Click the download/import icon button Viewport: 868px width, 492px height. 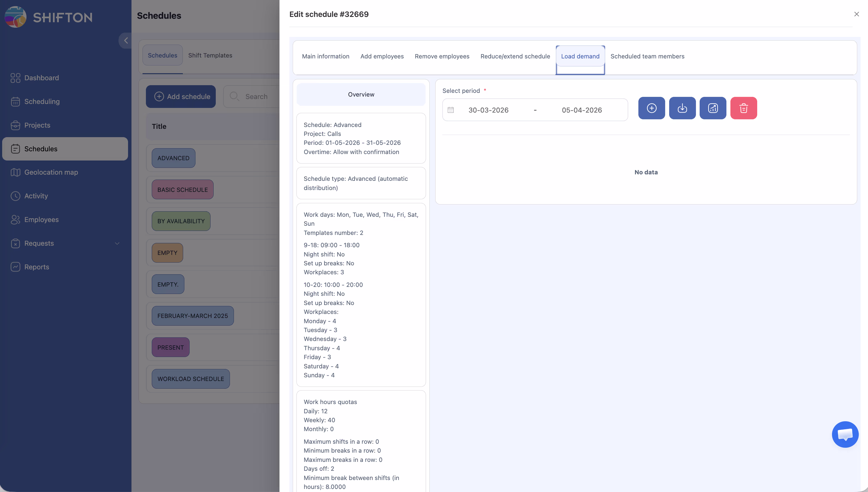[682, 108]
